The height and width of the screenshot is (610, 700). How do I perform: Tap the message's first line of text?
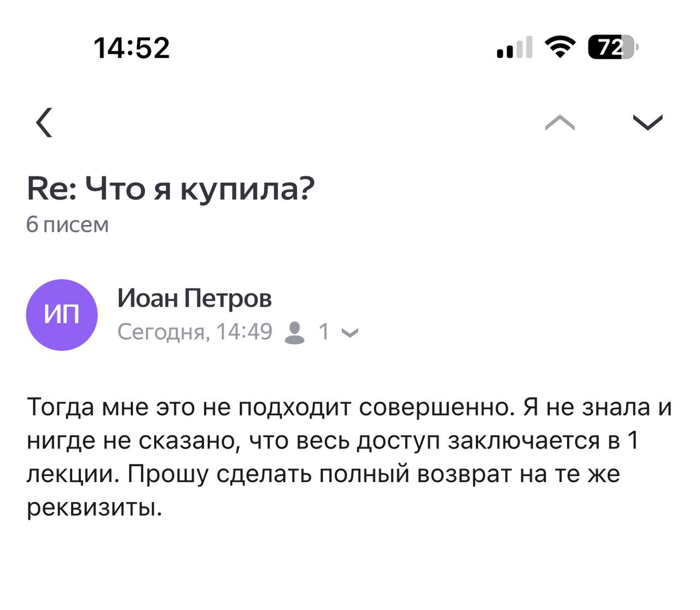(x=349, y=407)
